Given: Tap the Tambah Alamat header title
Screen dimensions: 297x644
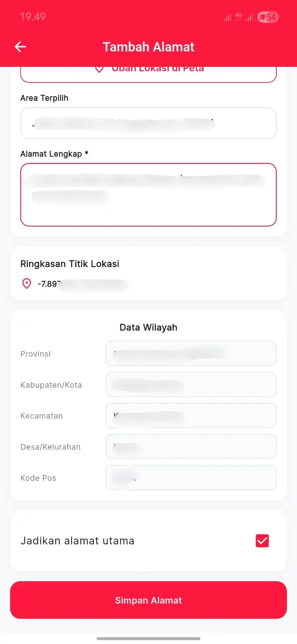Looking at the screenshot, I should [x=148, y=47].
